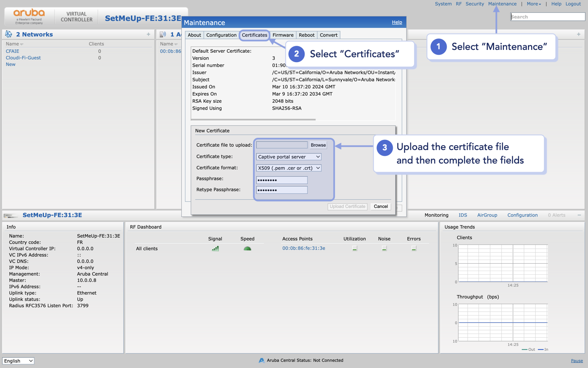Click the Utilization indicator for the access point
Screen dimensions: 588x368
point(354,248)
